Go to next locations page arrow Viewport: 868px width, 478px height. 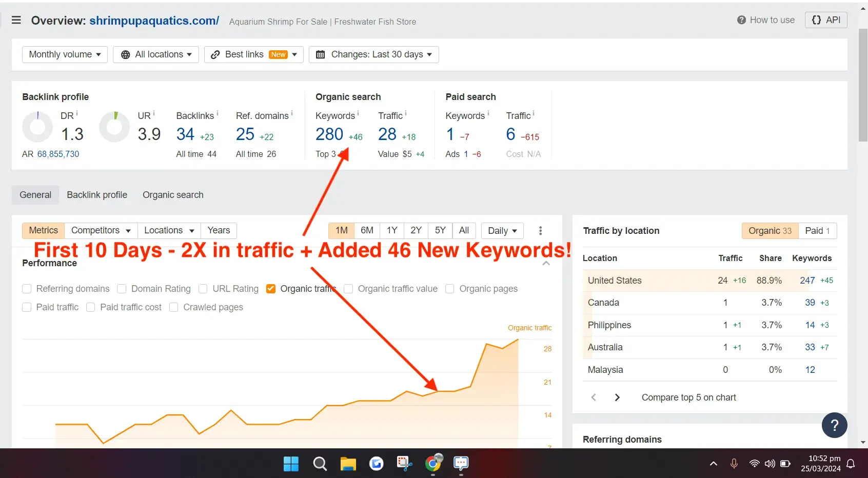[x=617, y=397]
